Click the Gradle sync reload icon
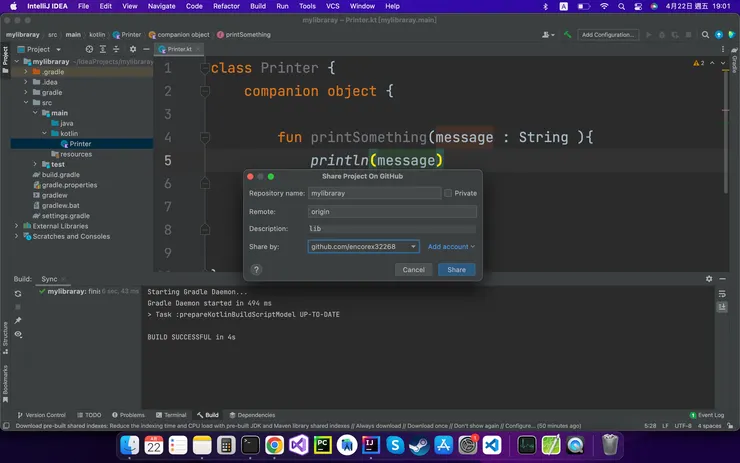 18,294
